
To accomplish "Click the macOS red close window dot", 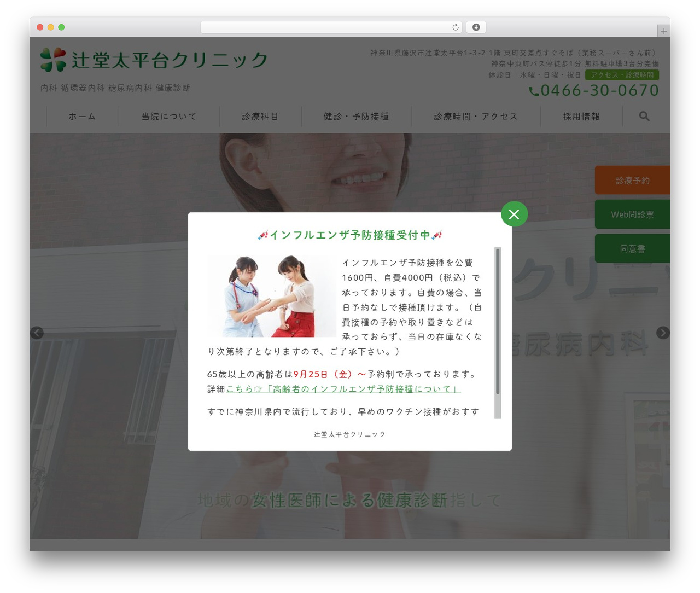I will pyautogui.click(x=40, y=27).
